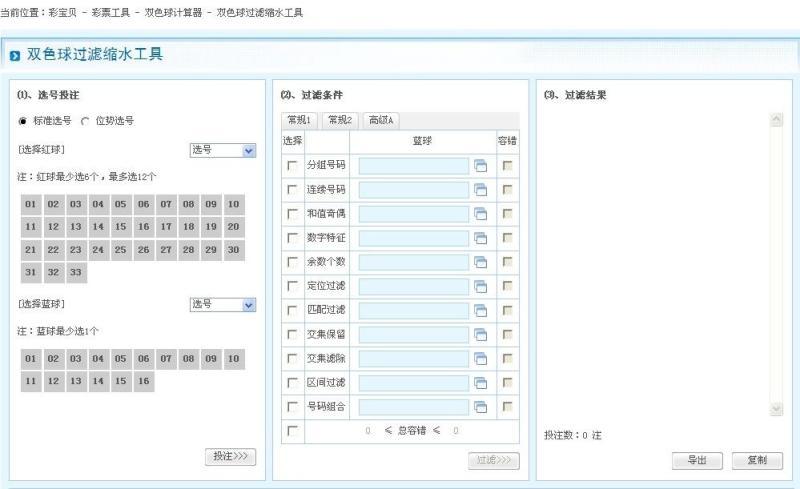Open the 定位过滤 popup icon
800x489 pixels.
pos(480,286)
